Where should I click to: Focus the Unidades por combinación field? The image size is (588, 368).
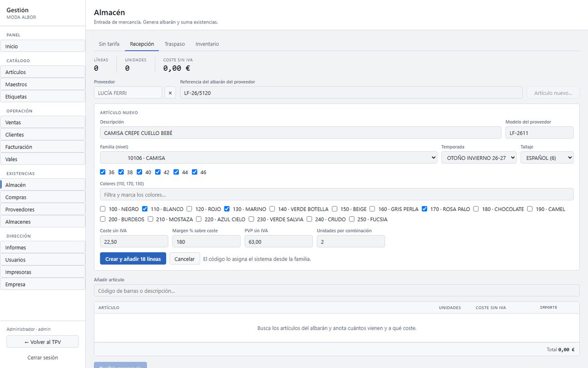click(351, 241)
